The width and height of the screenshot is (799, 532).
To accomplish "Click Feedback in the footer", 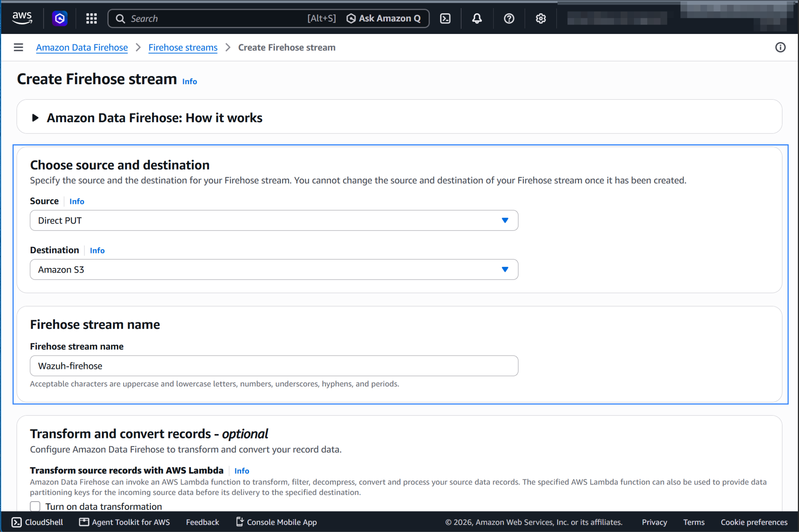I will 202,522.
